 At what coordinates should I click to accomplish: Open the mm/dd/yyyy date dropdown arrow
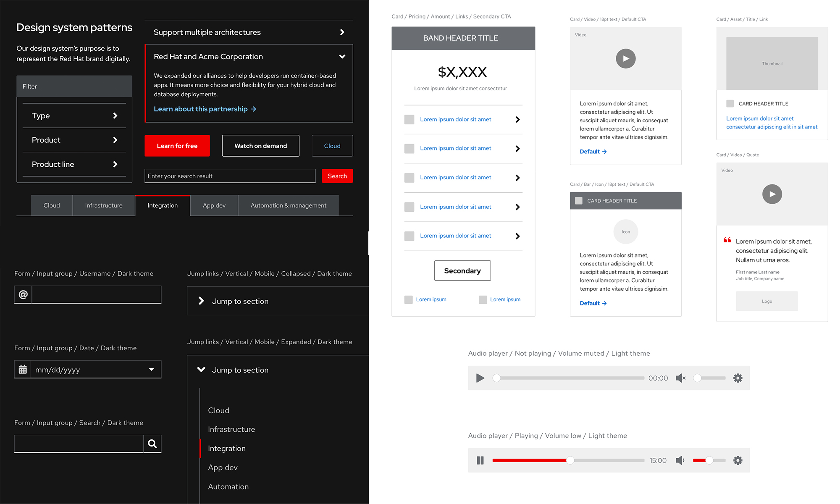coord(151,370)
